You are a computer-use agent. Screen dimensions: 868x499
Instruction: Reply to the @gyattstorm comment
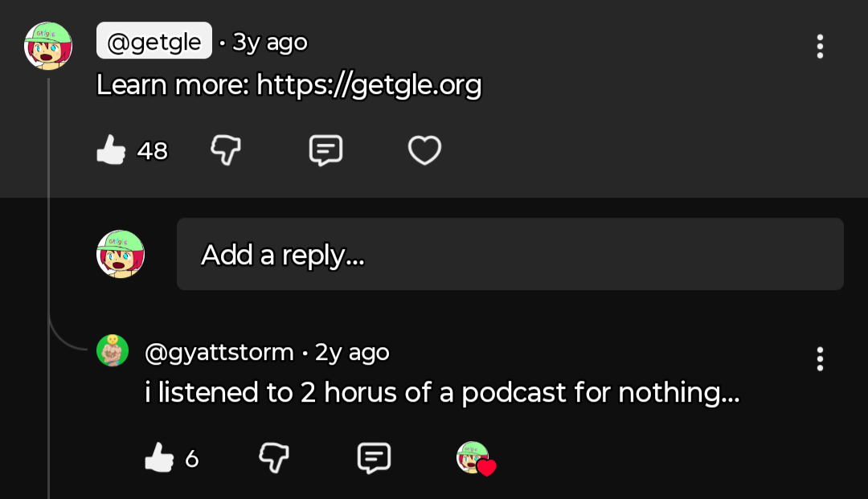(x=374, y=458)
